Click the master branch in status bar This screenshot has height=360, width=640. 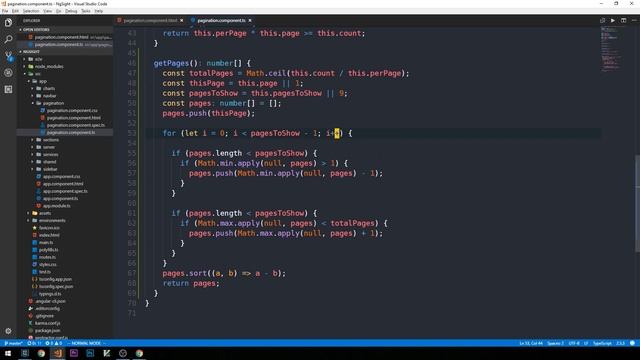pos(13,343)
